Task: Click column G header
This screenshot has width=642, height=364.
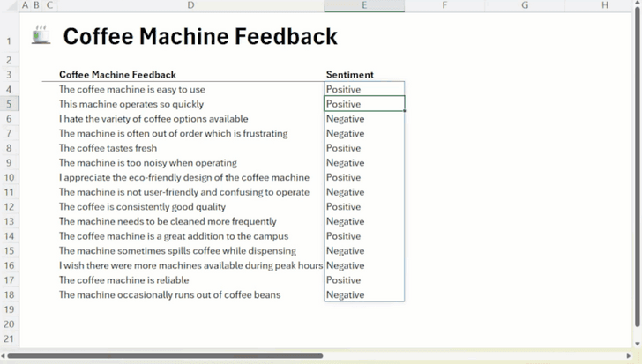Action: [525, 5]
